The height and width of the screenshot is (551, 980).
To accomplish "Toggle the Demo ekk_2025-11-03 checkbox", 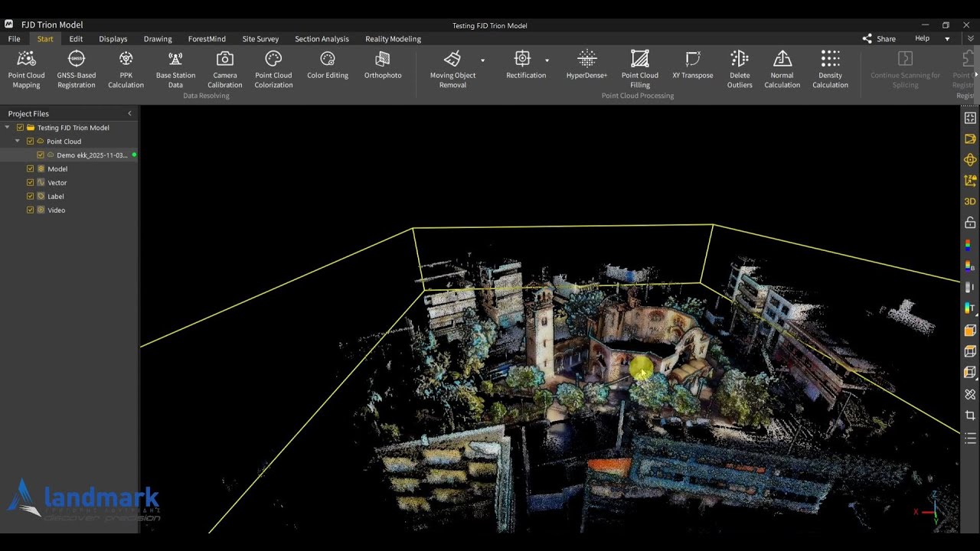I will coord(41,155).
